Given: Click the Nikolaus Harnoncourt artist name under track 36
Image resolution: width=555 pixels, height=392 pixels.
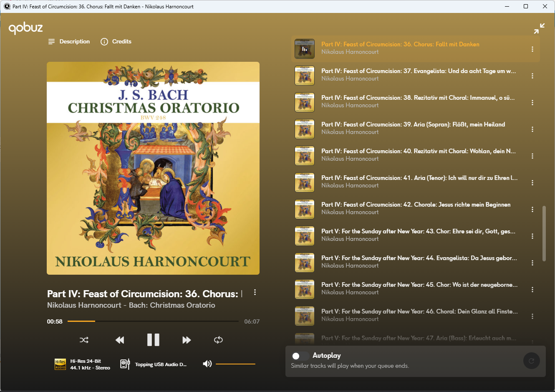Looking at the screenshot, I should [350, 52].
